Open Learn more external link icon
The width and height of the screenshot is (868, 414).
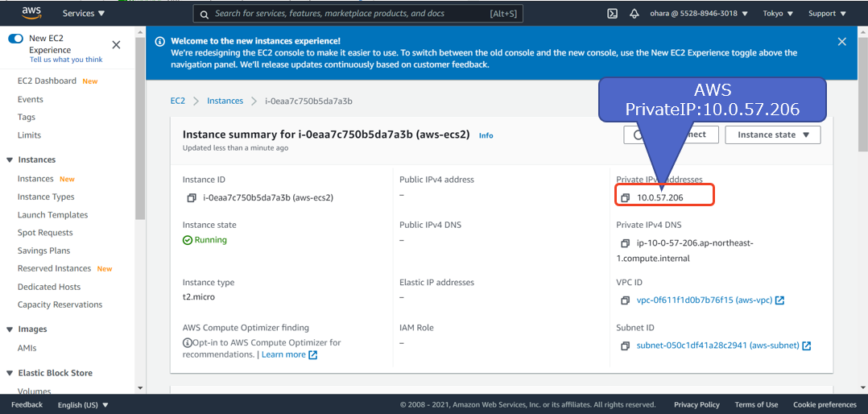pyautogui.click(x=312, y=354)
